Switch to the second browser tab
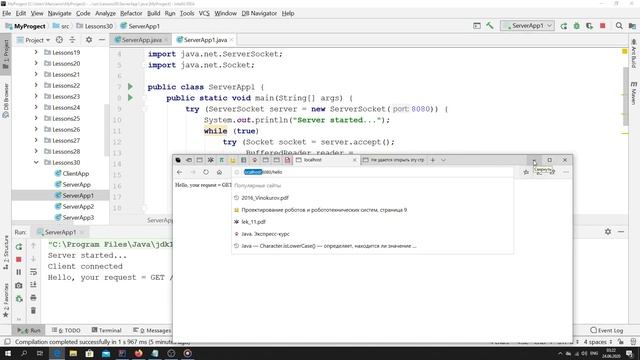 [x=394, y=160]
